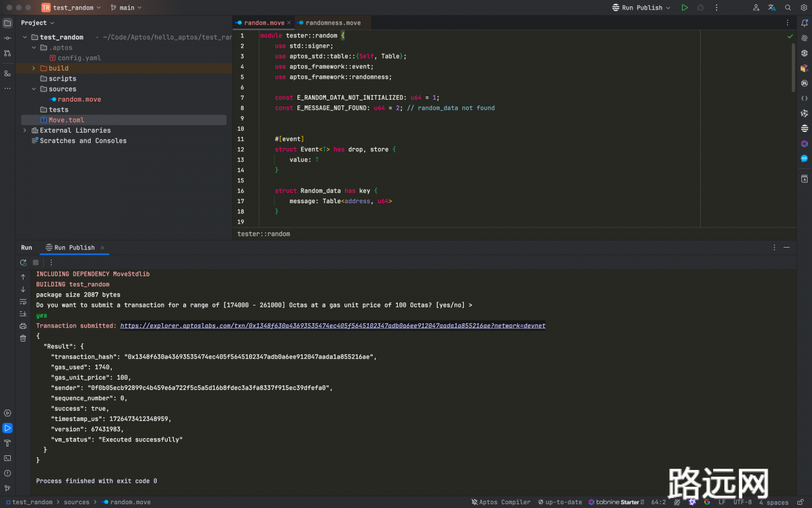Click up-to-date status widget

point(560,502)
